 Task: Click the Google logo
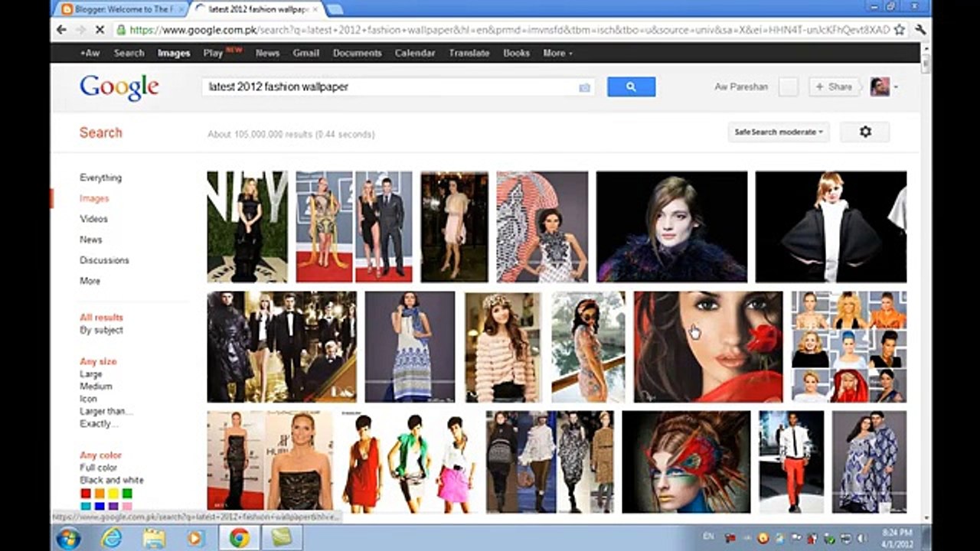pyautogui.click(x=119, y=87)
